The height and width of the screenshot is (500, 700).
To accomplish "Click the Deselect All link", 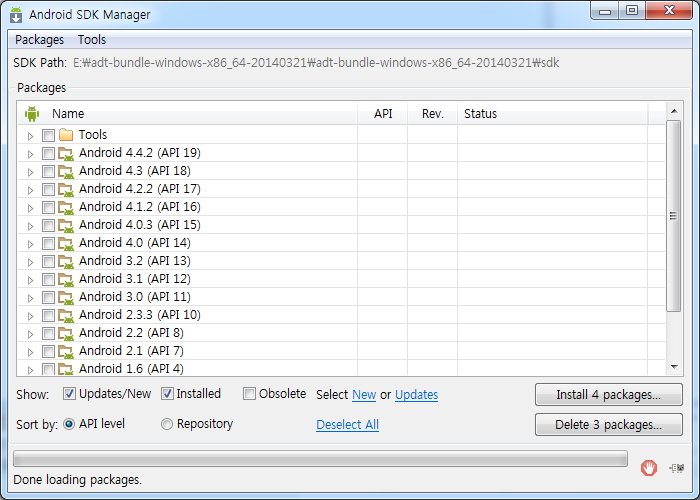I will tap(347, 425).
